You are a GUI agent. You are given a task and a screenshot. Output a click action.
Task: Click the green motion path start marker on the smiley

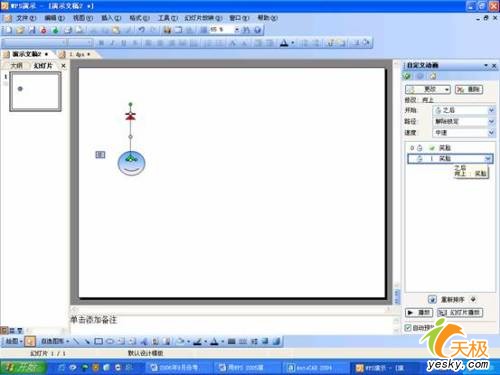[x=131, y=158]
